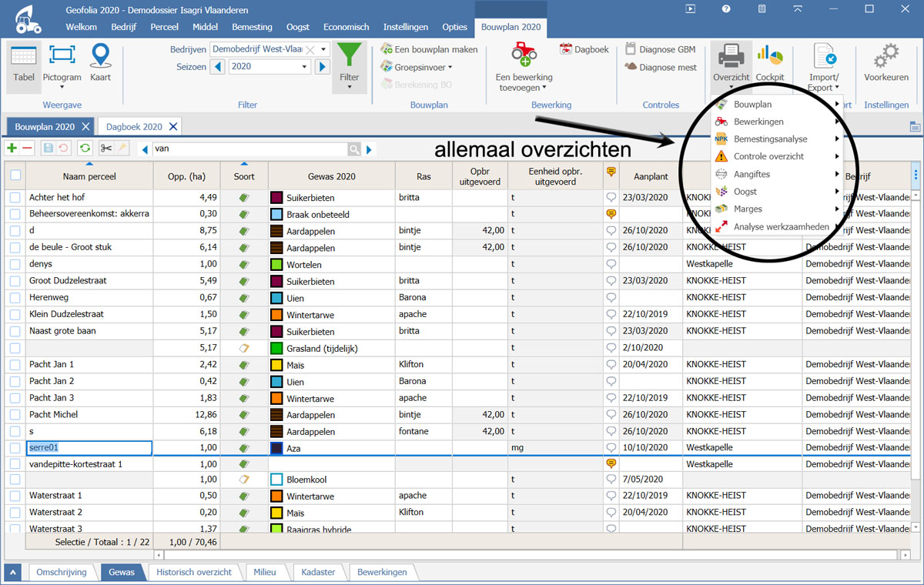Expand the Bewerkingen submenu
This screenshot has width=924, height=585.
(837, 122)
